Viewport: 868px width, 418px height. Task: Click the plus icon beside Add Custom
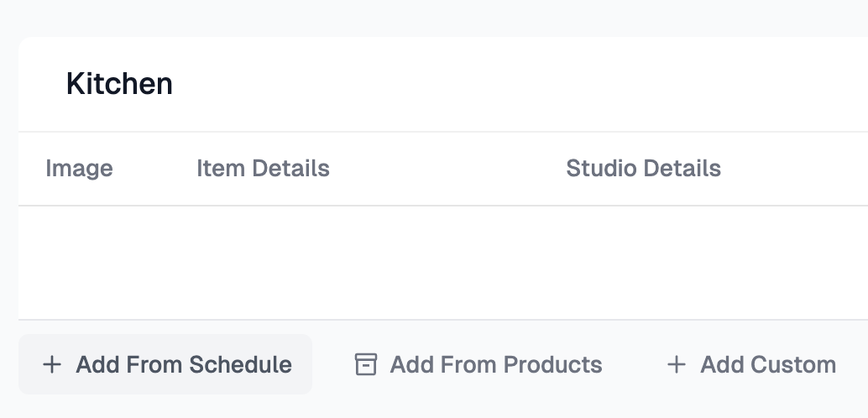click(x=677, y=365)
